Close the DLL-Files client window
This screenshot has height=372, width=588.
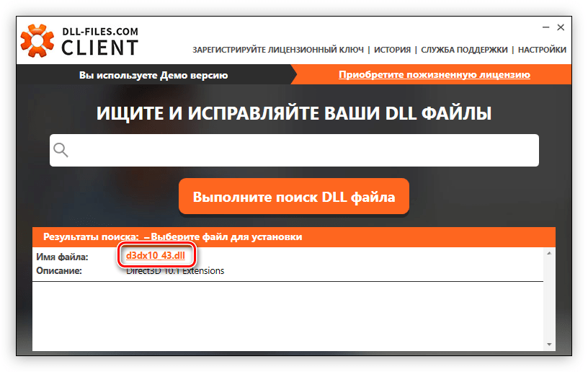[561, 27]
